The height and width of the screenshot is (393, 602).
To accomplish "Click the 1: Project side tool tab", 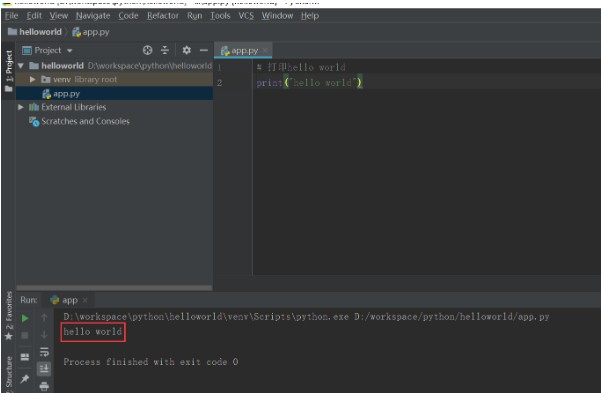I will [x=8, y=71].
